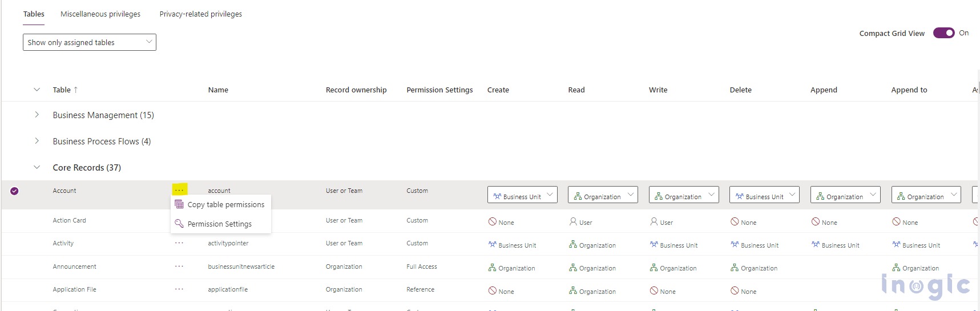The height and width of the screenshot is (311, 980).
Task: Click the Copy table permissions grid icon
Action: coord(179,204)
